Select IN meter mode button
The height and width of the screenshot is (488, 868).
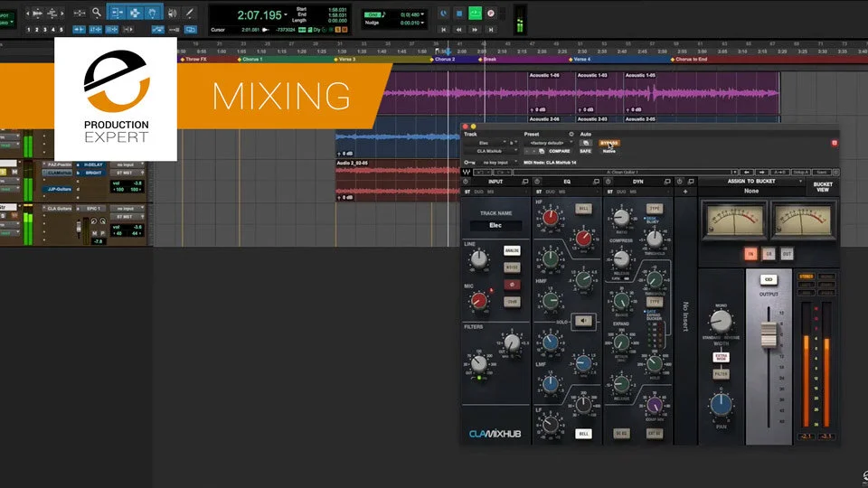pyautogui.click(x=750, y=254)
